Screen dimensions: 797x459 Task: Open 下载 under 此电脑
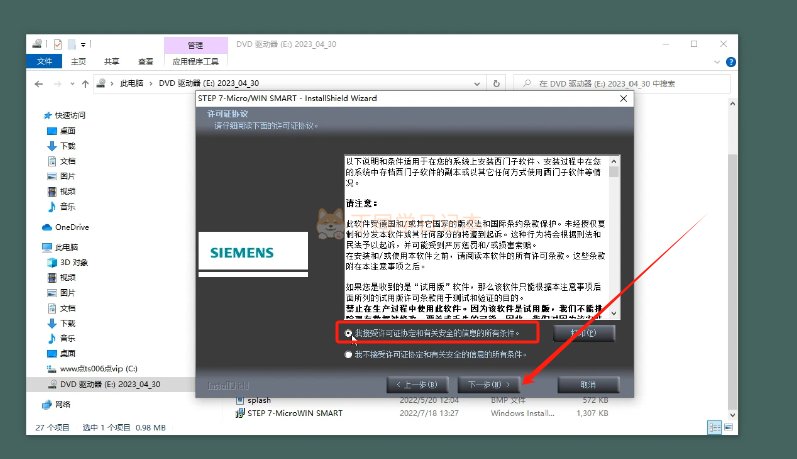click(x=61, y=323)
